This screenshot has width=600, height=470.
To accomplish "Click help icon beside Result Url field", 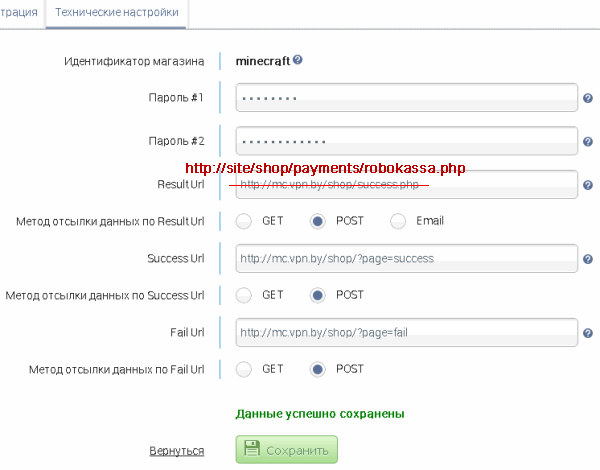I will point(588,185).
